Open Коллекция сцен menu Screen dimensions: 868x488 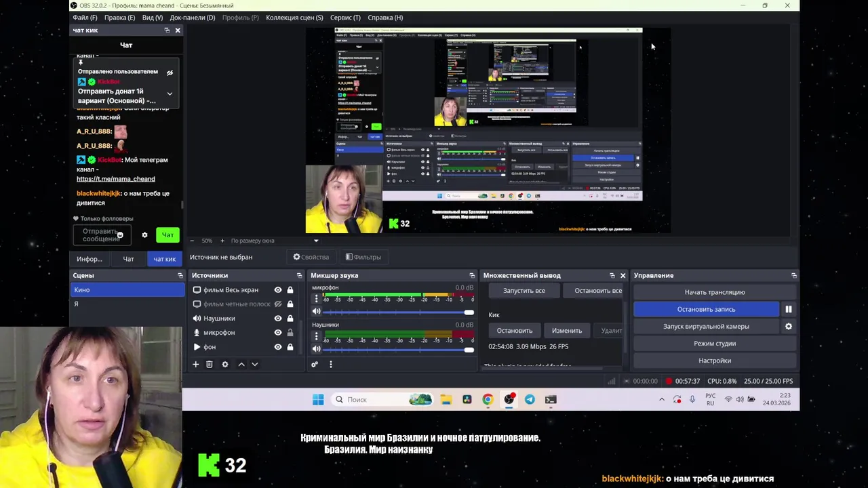294,18
